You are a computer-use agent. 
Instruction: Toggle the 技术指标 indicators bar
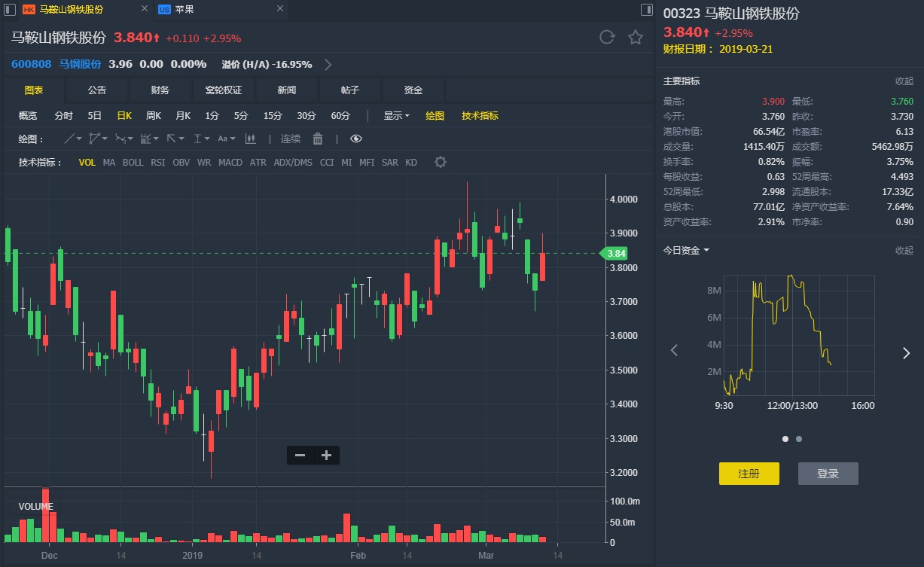[480, 116]
